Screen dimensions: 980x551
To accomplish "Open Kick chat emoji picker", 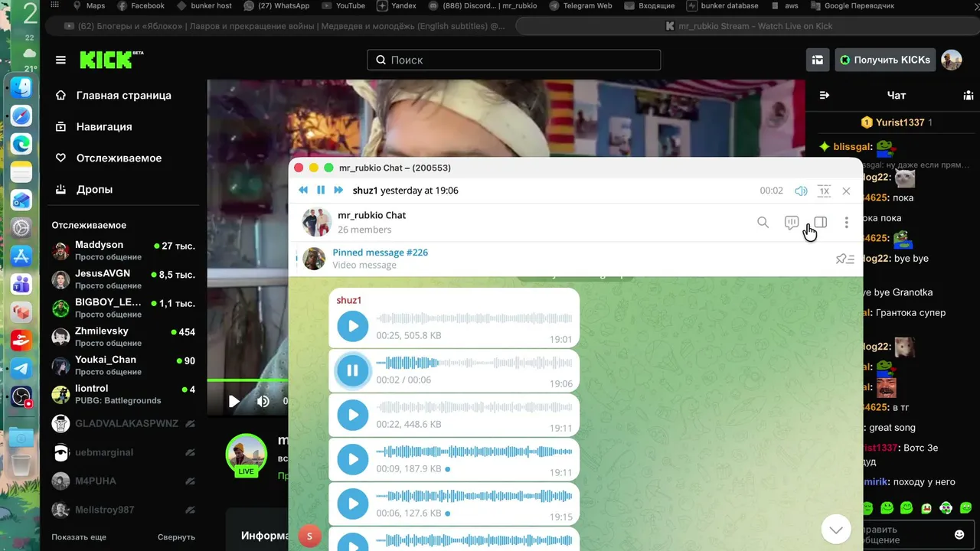I will click(959, 534).
